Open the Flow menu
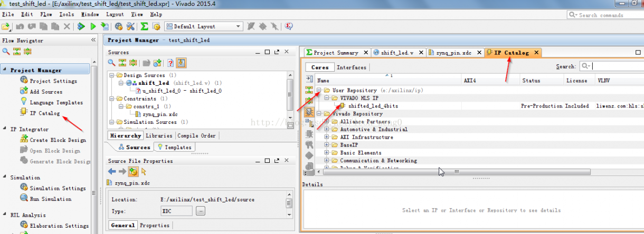Viewport: 644px width, 234px height. [x=46, y=14]
